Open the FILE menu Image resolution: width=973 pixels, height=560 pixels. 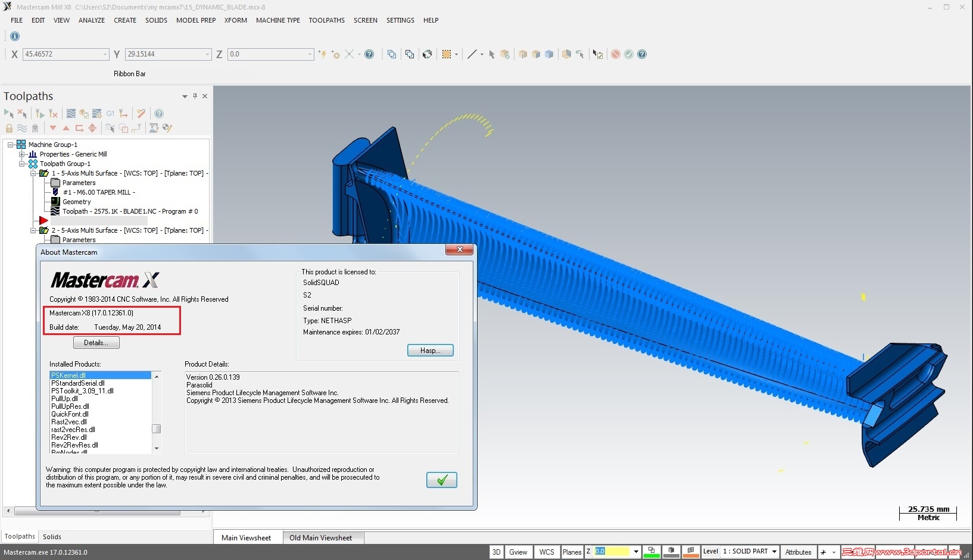tap(17, 20)
